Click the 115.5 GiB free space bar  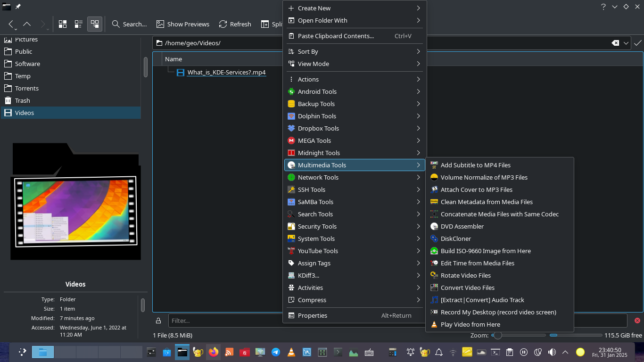click(x=576, y=335)
